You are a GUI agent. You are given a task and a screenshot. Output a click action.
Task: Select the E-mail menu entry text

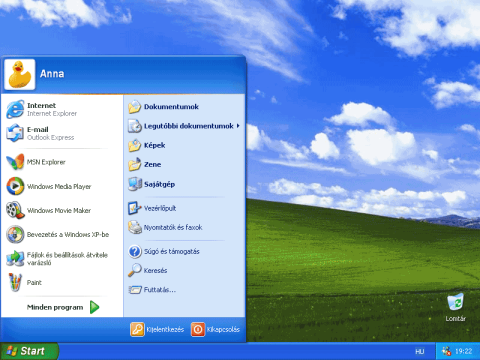(38, 129)
